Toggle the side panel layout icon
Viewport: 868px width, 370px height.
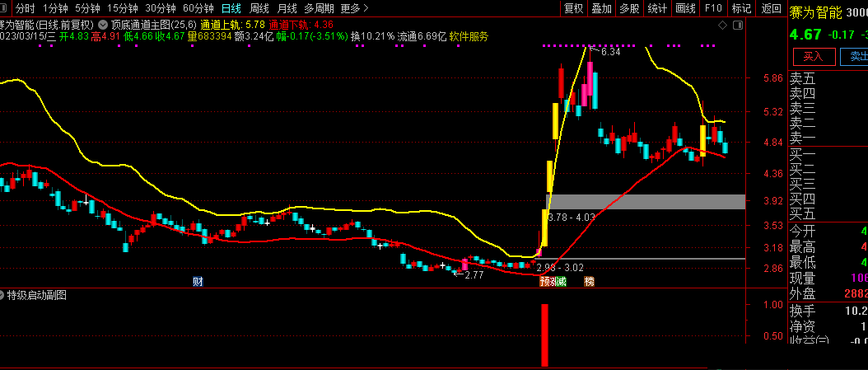pos(737,25)
